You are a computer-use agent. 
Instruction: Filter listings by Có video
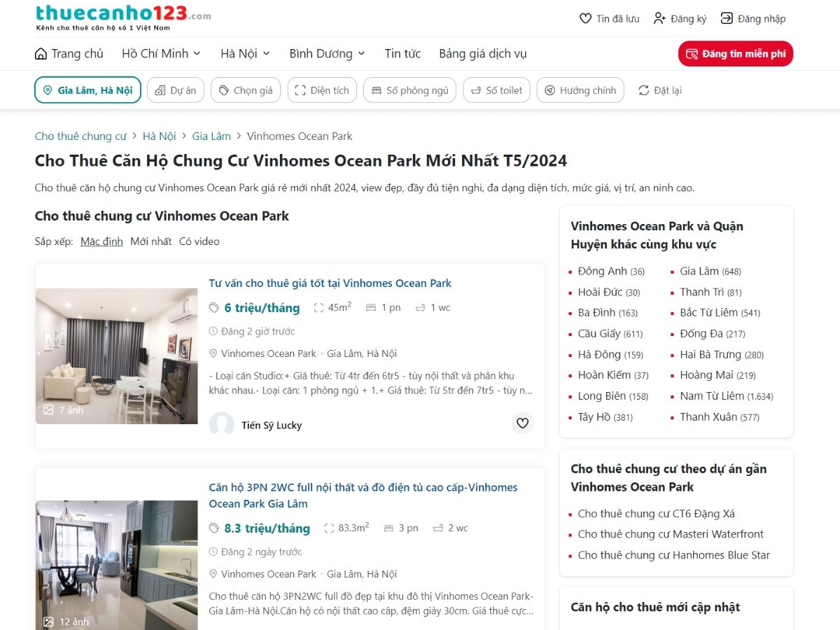(x=199, y=241)
